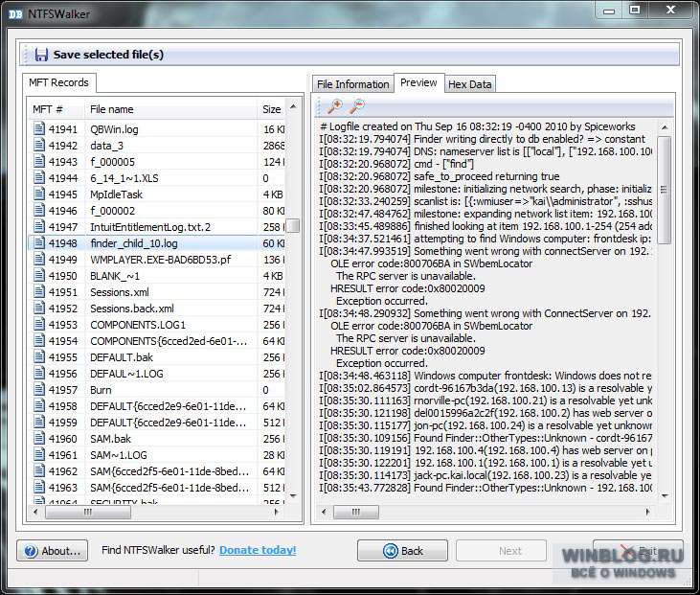Click file icon of record 41955
The width and height of the screenshot is (700, 595).
[x=39, y=357]
